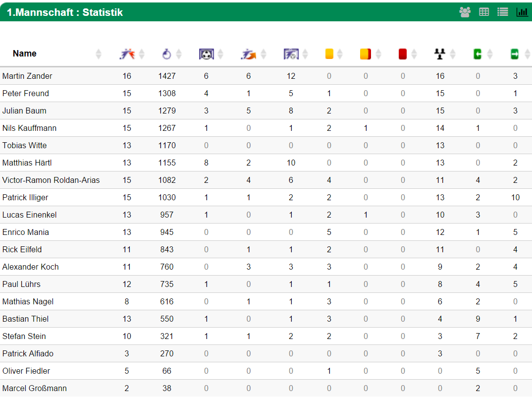Click the goals scored column icon
Screen dimensions: 532x398
point(206,54)
